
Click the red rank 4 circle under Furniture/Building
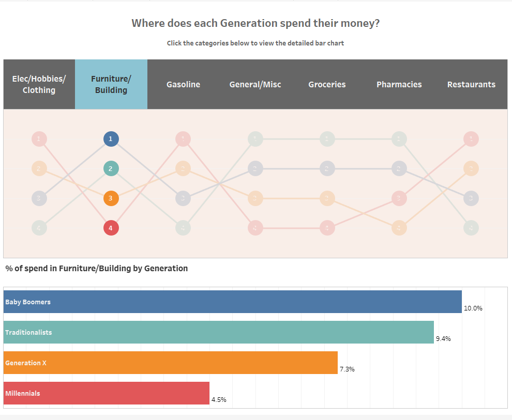pos(111,227)
